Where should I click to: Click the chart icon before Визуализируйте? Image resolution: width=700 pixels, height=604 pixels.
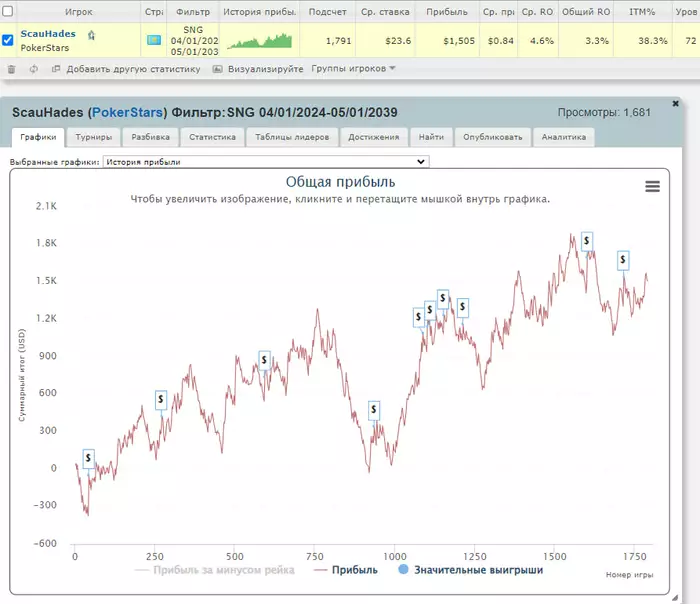pyautogui.click(x=217, y=69)
